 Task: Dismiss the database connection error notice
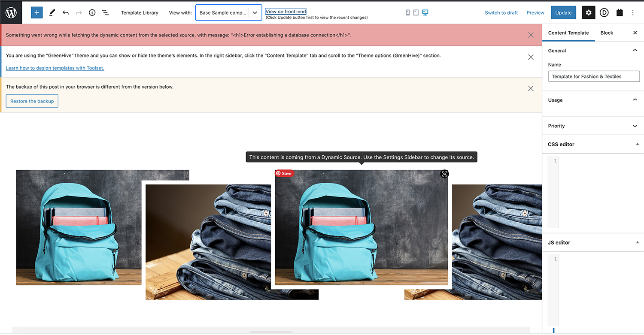[531, 35]
